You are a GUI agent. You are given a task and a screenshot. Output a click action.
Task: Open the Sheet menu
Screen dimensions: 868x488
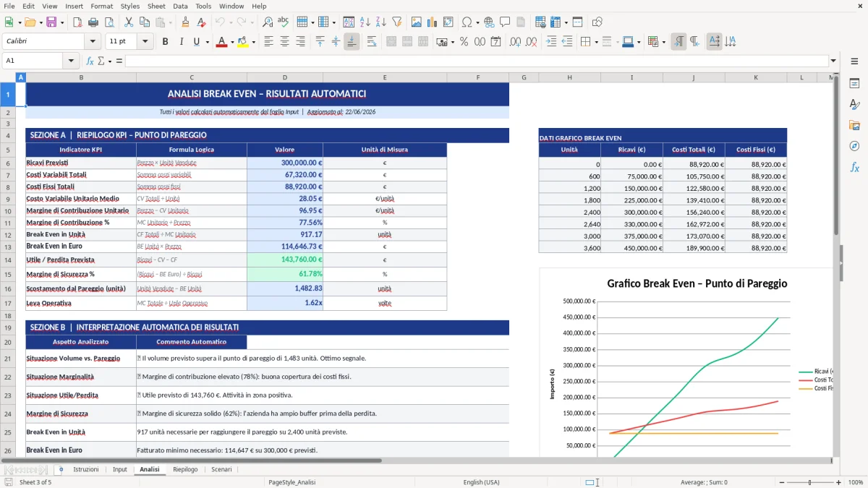coord(156,6)
